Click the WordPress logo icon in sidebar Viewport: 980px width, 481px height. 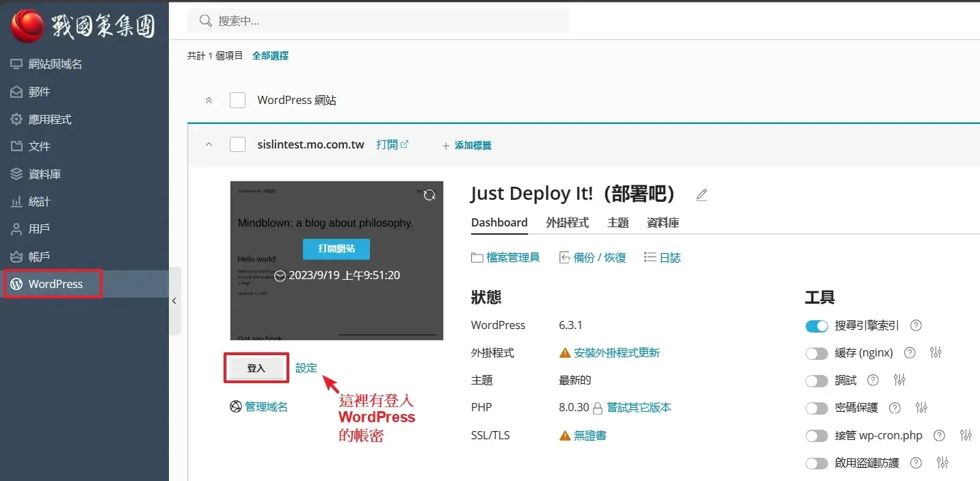[16, 284]
